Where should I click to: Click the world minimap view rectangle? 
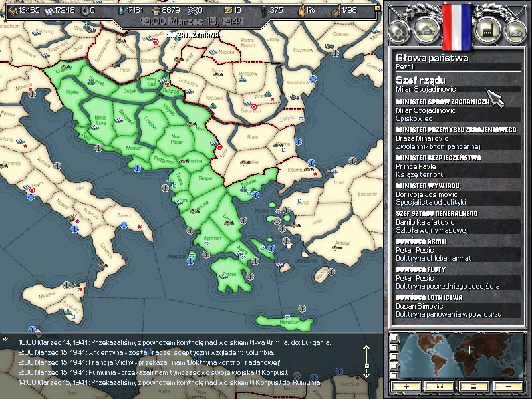pyautogui.click(x=472, y=350)
